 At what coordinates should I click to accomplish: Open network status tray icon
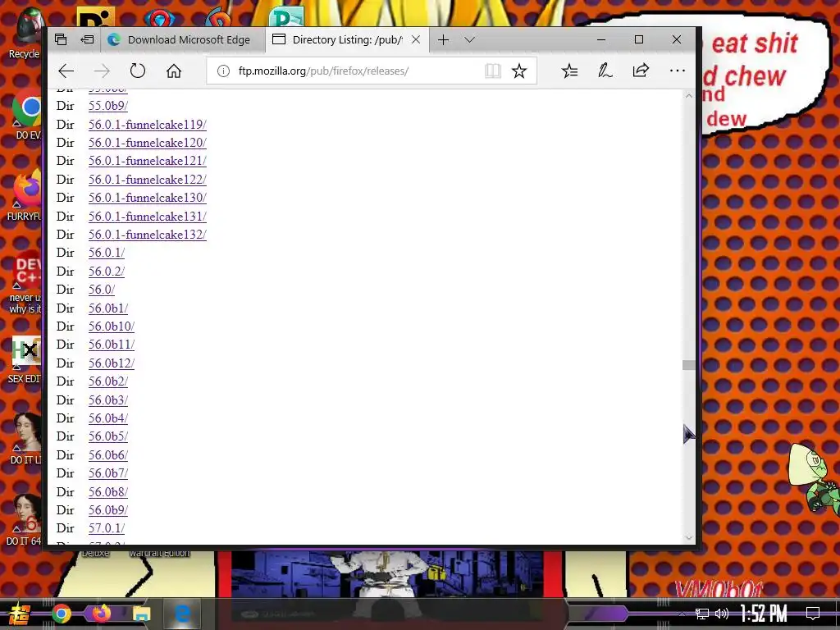pyautogui.click(x=702, y=614)
